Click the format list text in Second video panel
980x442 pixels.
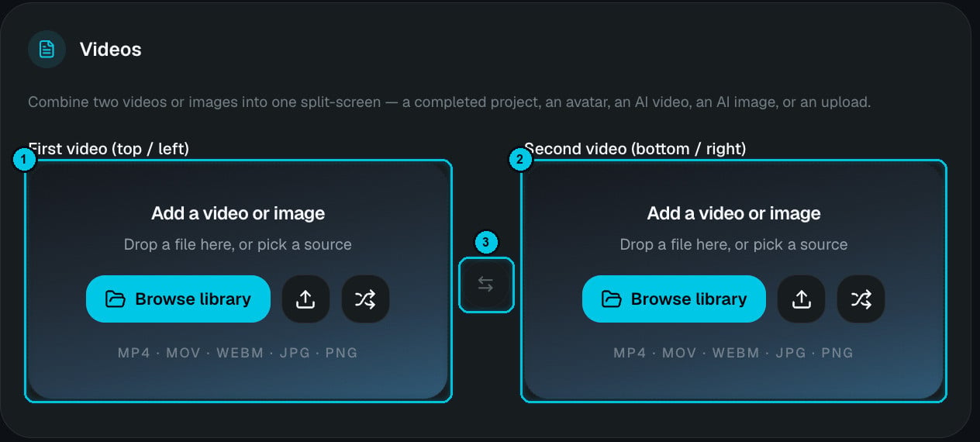733,353
